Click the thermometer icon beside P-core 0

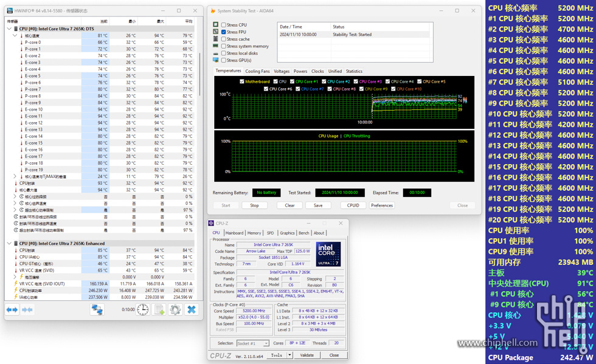pyautogui.click(x=21, y=42)
